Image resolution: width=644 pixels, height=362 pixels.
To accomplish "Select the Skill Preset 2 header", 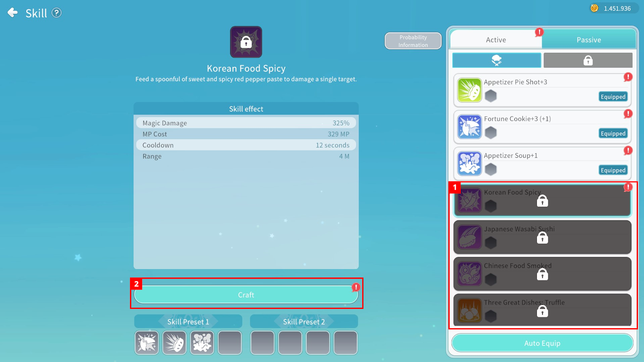I will point(304,322).
